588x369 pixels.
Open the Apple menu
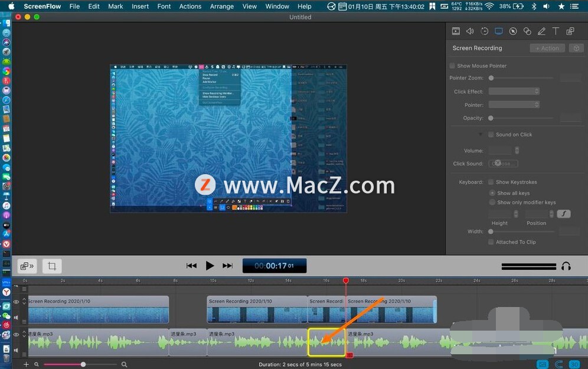click(x=11, y=6)
